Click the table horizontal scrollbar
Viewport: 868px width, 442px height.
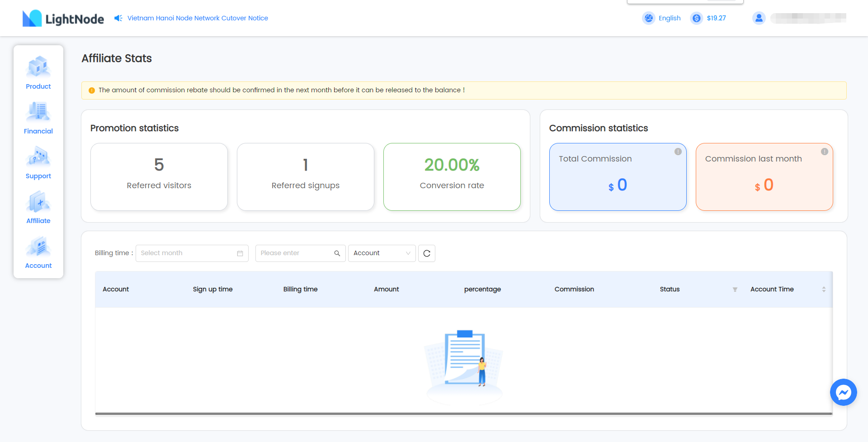pos(464,413)
